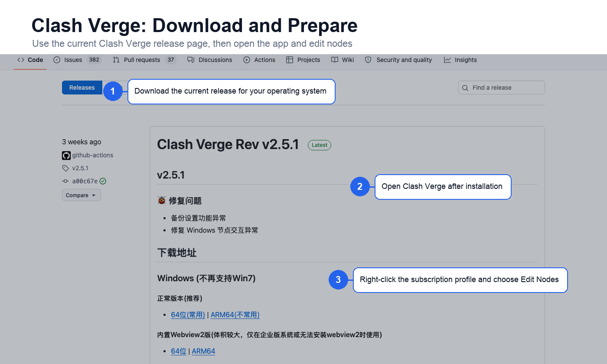The image size is (607, 364).
Task: Click the 下载地址 heading
Action: (x=177, y=253)
